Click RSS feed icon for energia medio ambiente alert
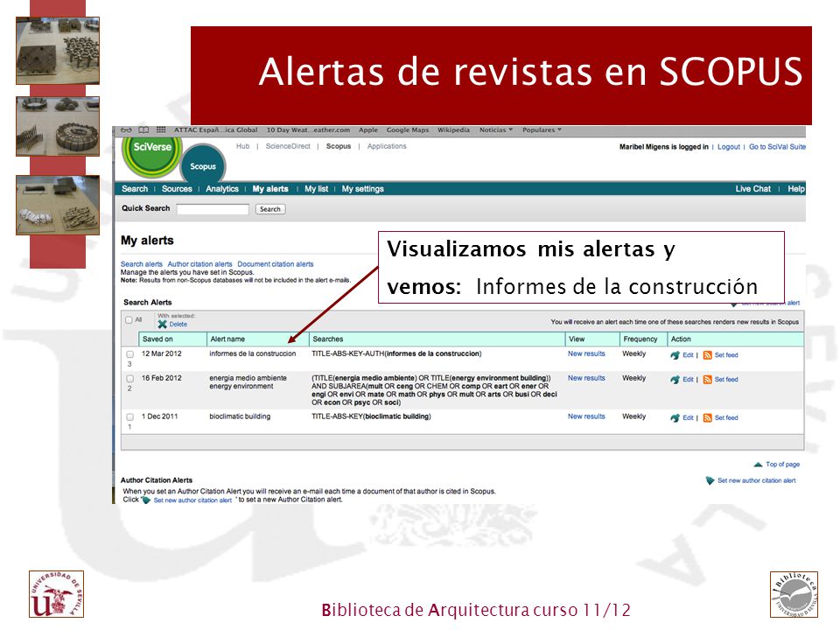The width and height of the screenshot is (840, 630). coord(707,380)
